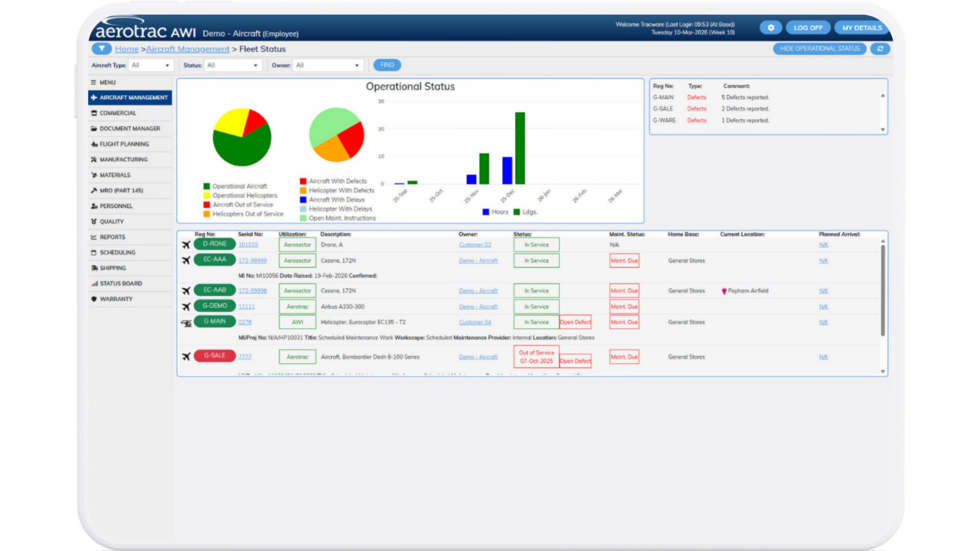Open the Status Board menu item
The height and width of the screenshot is (551, 980).
tap(130, 284)
